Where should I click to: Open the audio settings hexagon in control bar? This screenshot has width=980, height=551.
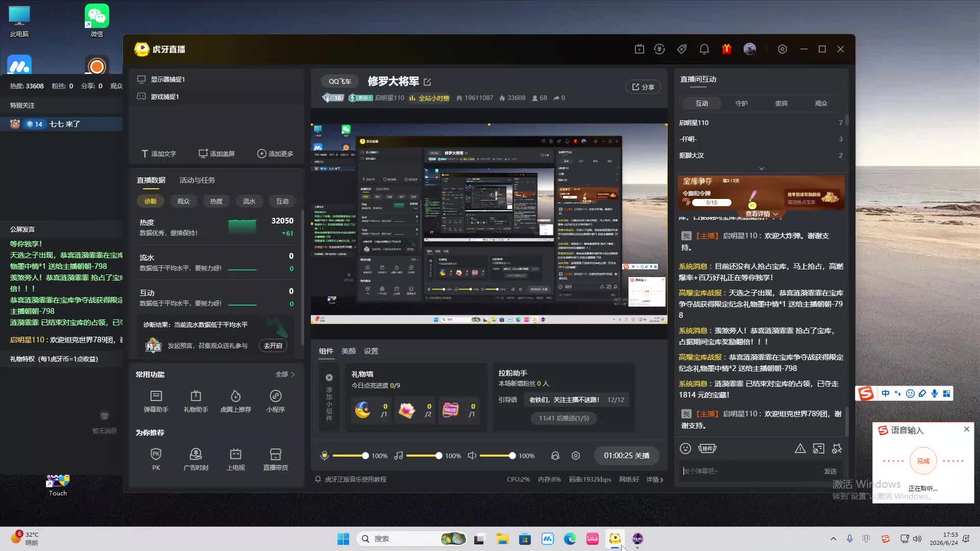(x=576, y=456)
